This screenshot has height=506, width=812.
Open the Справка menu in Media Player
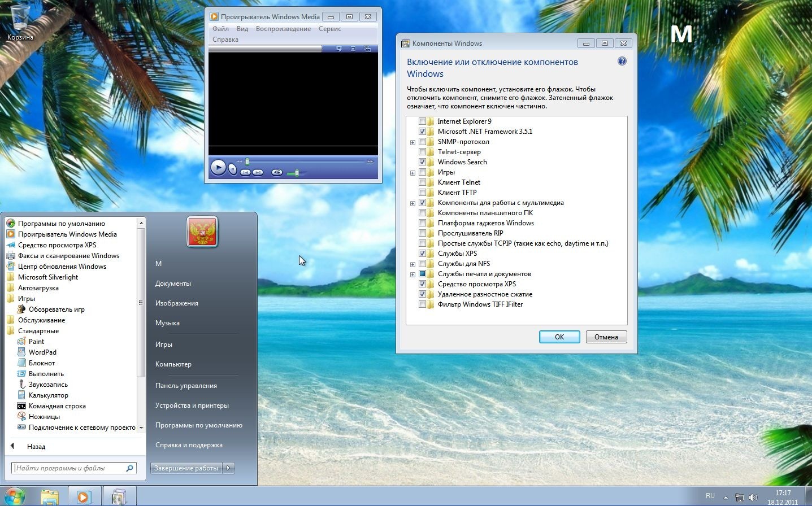point(225,40)
